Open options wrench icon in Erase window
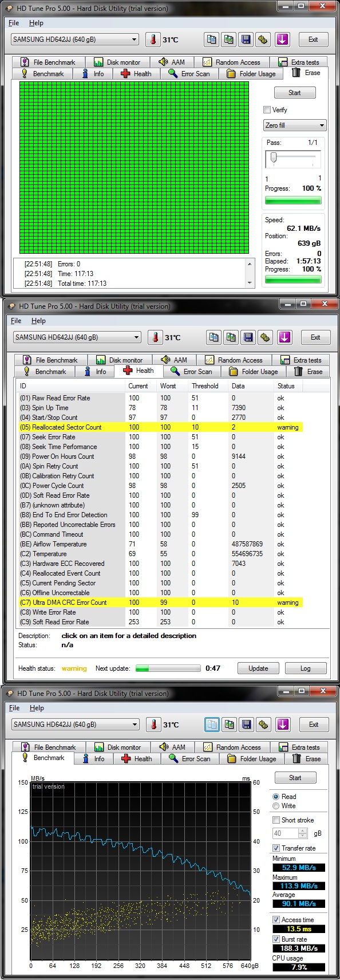Viewport: 340px width, 980px height. [x=263, y=40]
